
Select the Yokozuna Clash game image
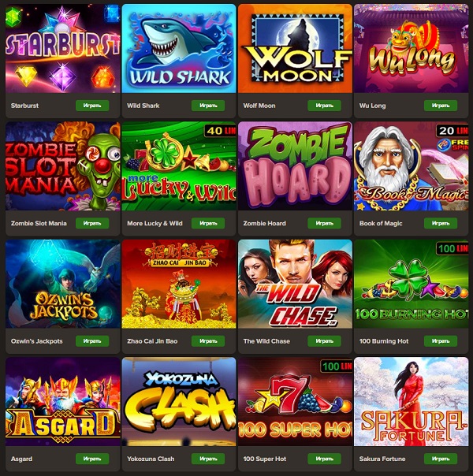point(179,402)
